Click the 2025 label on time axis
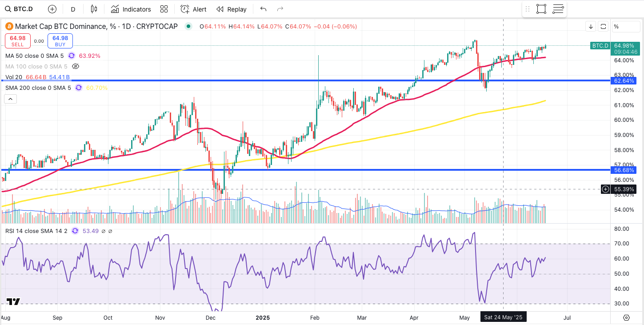 [263, 318]
